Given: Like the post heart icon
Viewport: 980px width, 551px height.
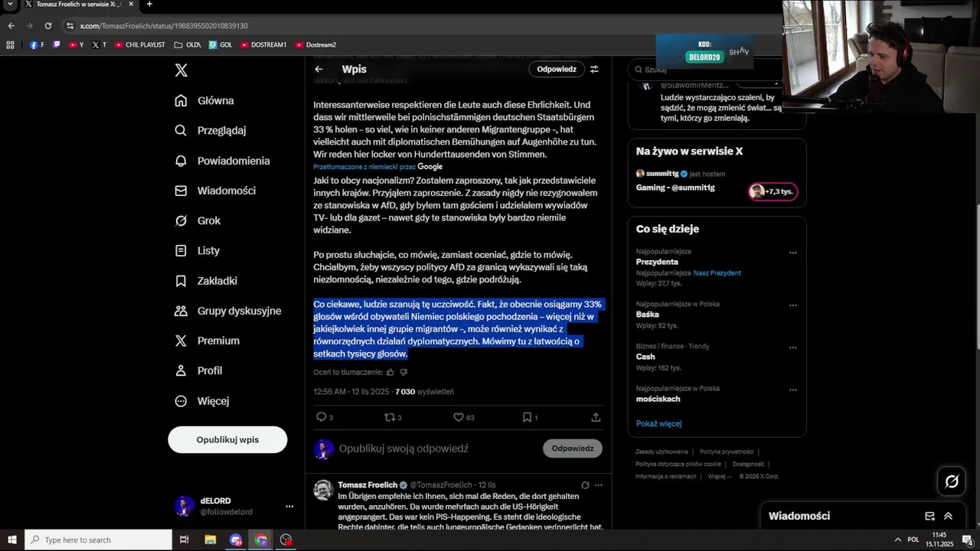Looking at the screenshot, I should tap(458, 417).
